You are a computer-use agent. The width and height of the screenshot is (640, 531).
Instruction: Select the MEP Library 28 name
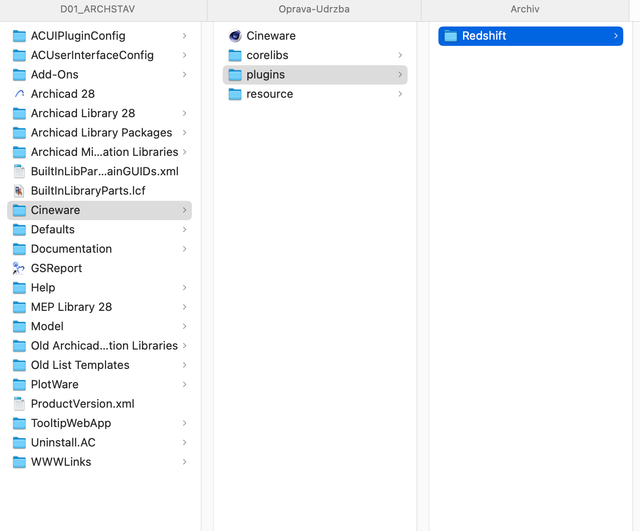click(x=71, y=307)
